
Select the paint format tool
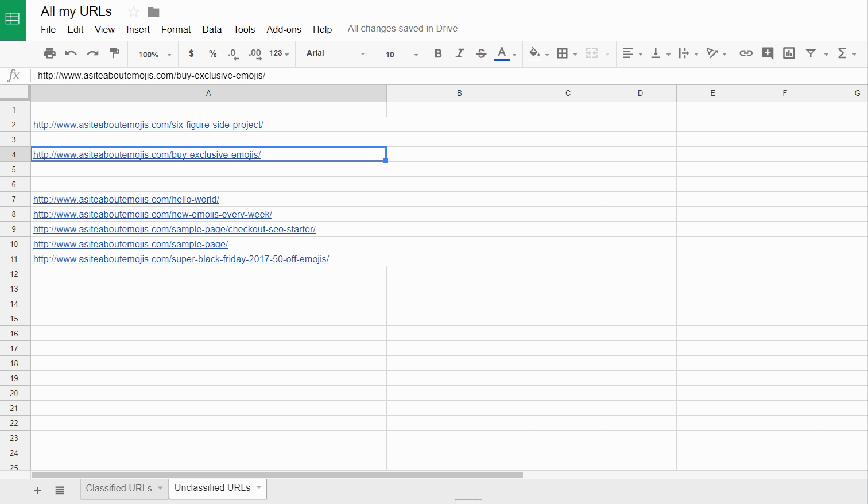114,53
